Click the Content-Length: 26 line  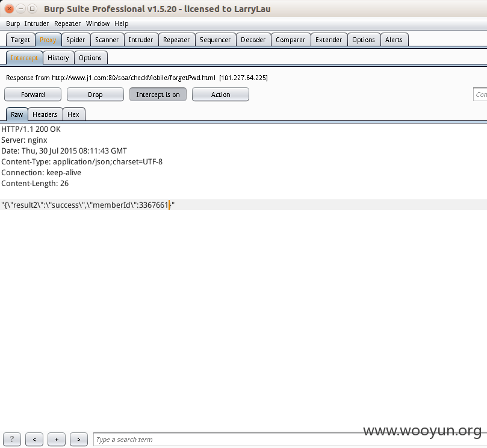(35, 184)
